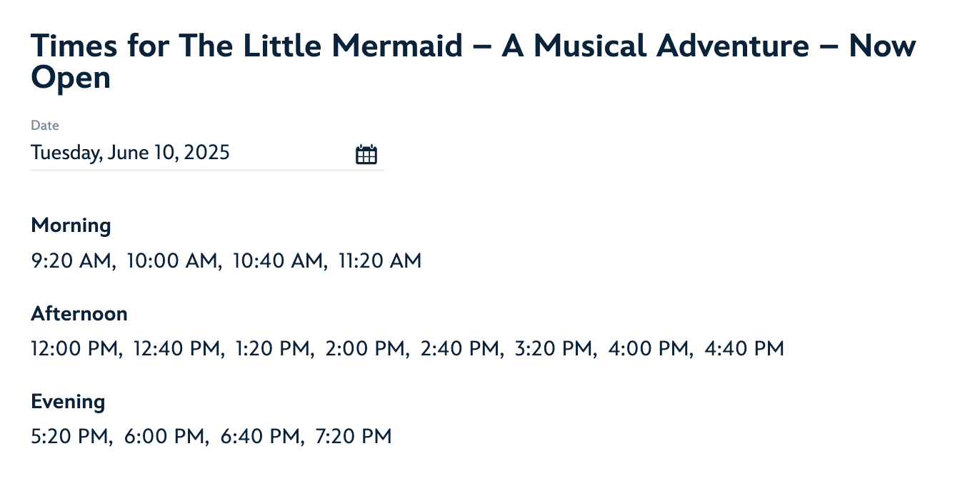This screenshot has width=980, height=491.
Task: Pick the 11:20 AM showtime
Action: [380, 261]
